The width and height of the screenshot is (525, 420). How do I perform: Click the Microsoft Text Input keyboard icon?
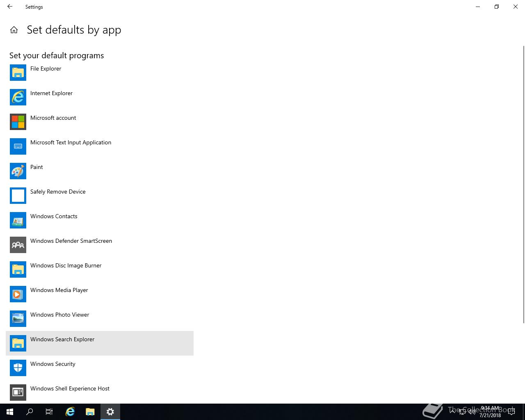pos(18,146)
